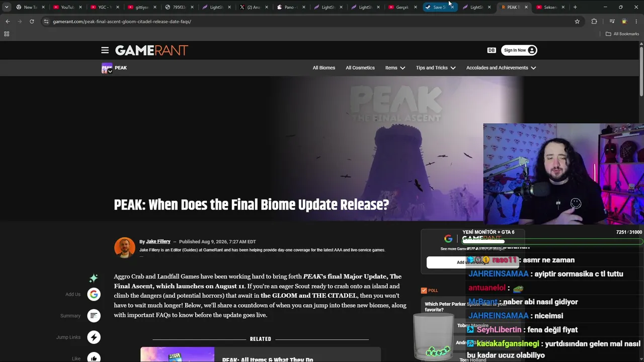Open the All Bookmarks folder
Screen dimensions: 644x362
tap(622, 34)
